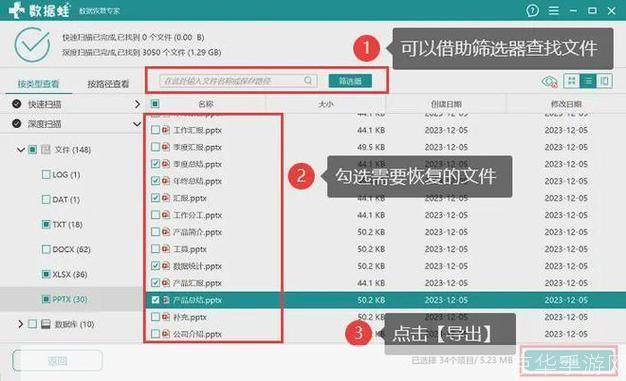626x381 pixels.
Task: Check the 工作汇报.pptx checkbox
Action: pos(155,130)
